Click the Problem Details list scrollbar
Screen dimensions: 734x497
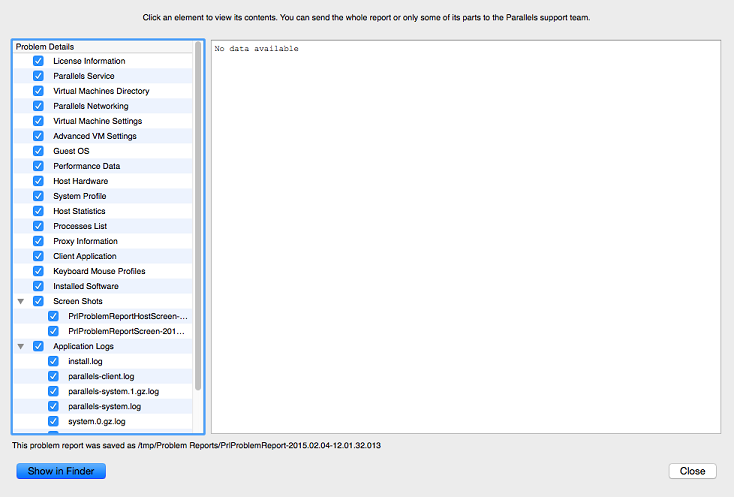point(198,216)
